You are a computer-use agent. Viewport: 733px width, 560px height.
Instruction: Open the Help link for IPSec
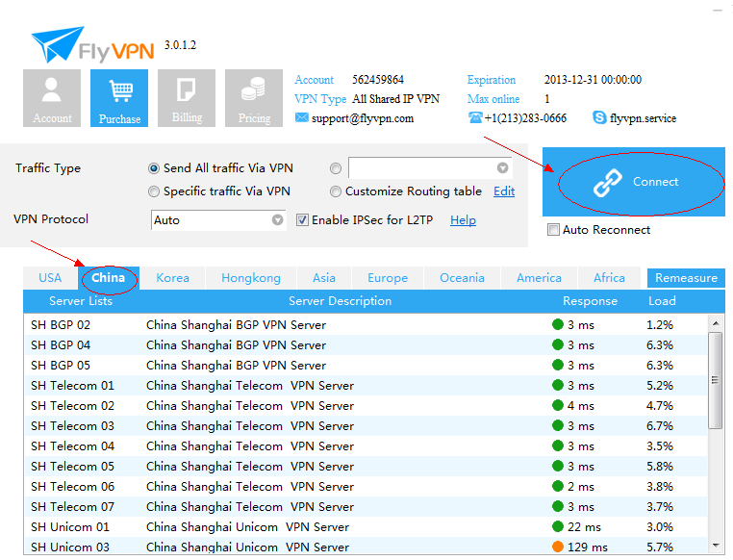coord(463,220)
